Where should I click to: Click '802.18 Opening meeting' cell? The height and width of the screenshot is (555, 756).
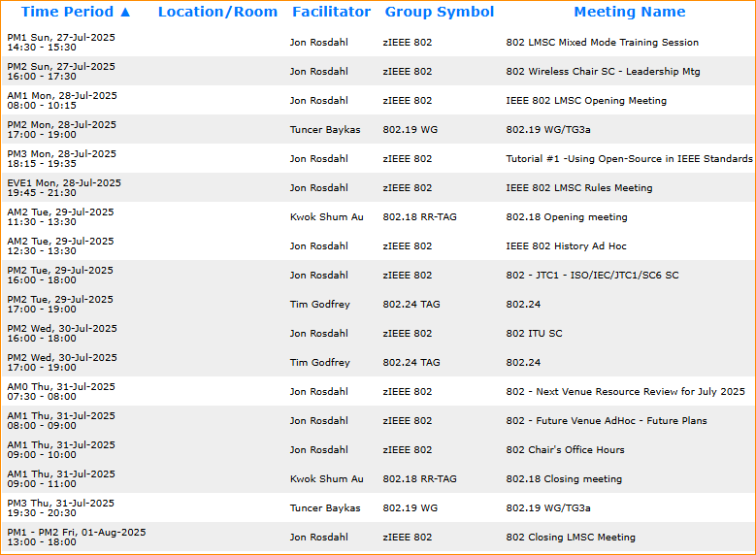[x=567, y=217]
